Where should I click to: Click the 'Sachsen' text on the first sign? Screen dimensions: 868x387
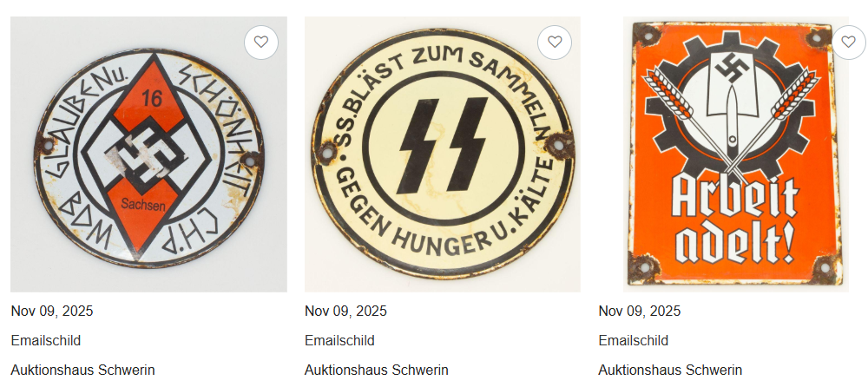tap(143, 205)
